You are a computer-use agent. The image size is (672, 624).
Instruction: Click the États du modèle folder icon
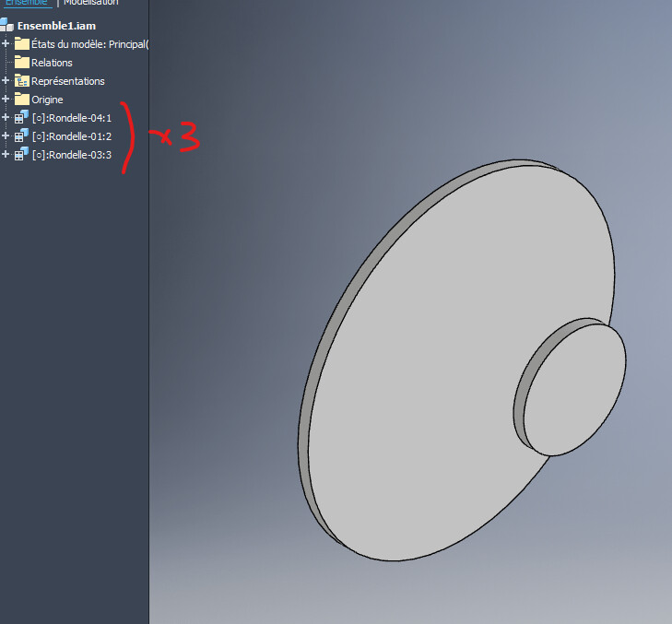click(x=22, y=44)
